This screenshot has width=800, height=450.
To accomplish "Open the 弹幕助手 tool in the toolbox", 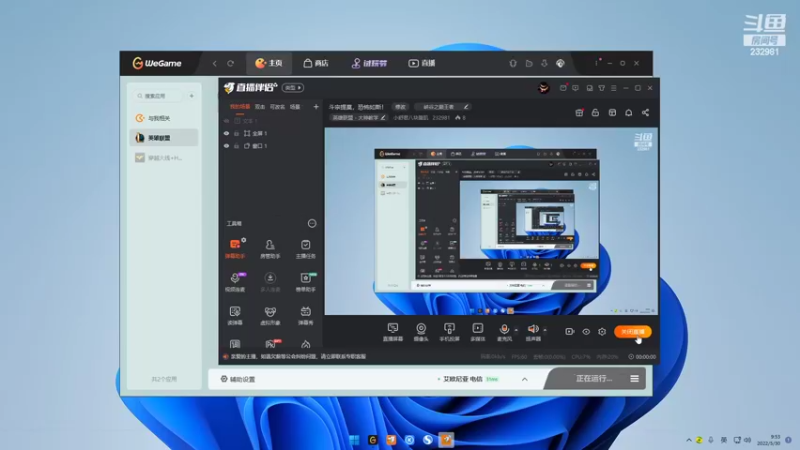I will click(235, 248).
